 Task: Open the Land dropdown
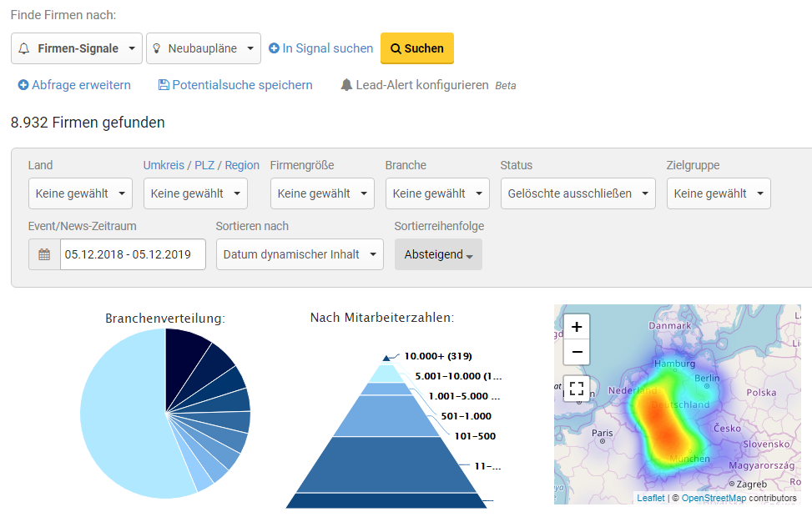[x=80, y=193]
